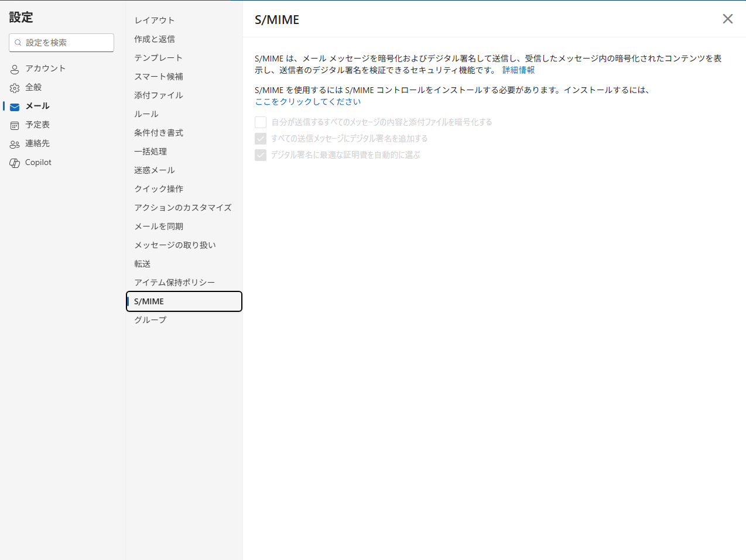The height and width of the screenshot is (560, 746).
Task: Open the メールを同期 mail settings
Action: [184, 226]
